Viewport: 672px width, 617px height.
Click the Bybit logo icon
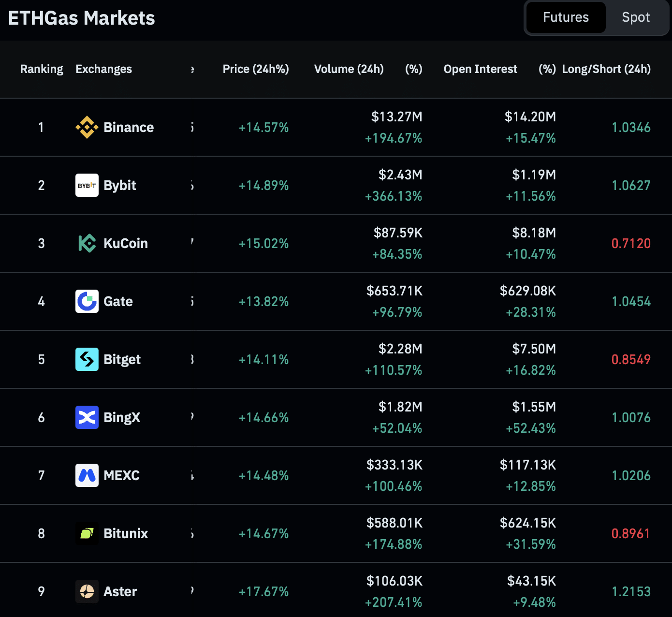(x=87, y=185)
